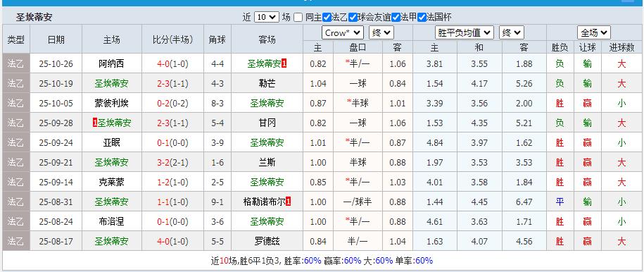The height and width of the screenshot is (272, 644).
Task: Click the 9-1 corner count cell
Action: point(217,202)
